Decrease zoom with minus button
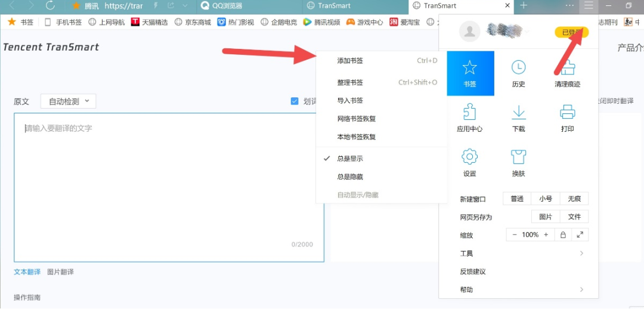 [515, 234]
